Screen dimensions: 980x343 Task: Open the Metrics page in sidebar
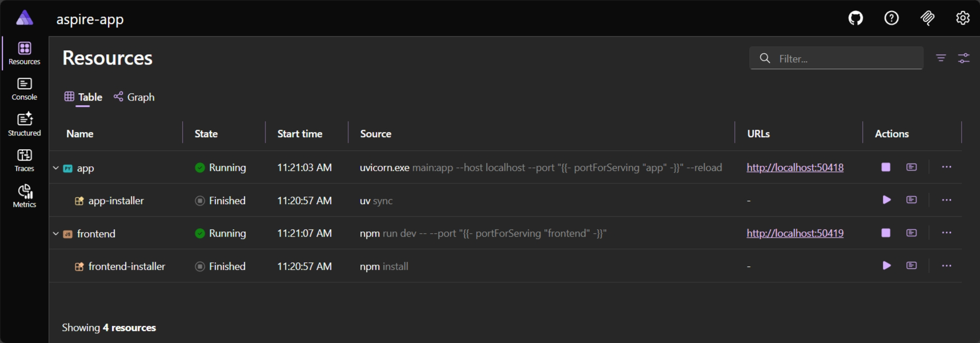tap(25, 196)
